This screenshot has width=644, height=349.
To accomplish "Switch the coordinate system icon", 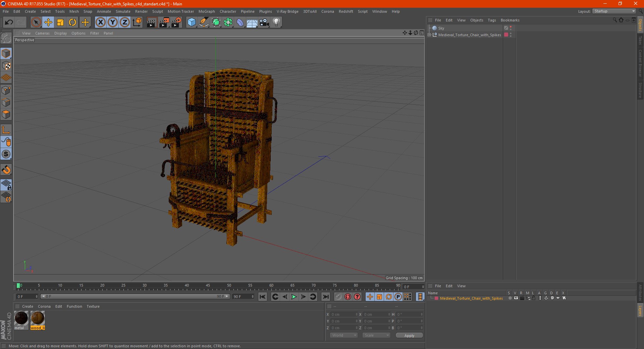I will click(137, 22).
